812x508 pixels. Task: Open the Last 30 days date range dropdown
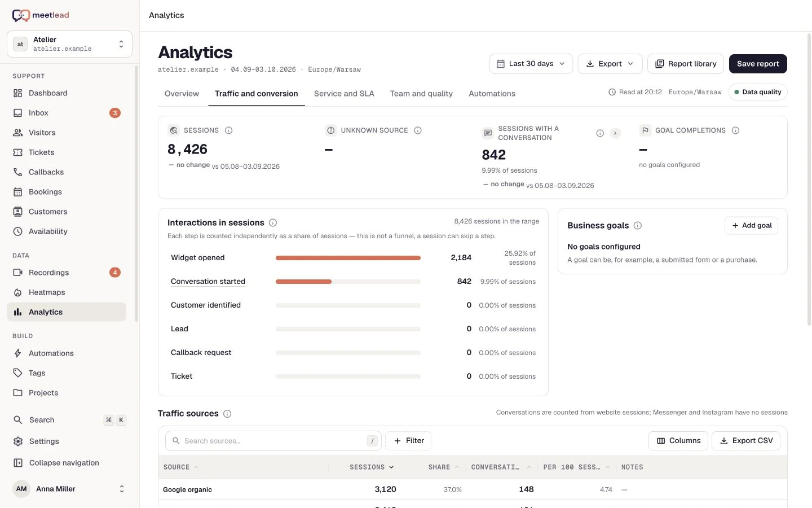531,64
